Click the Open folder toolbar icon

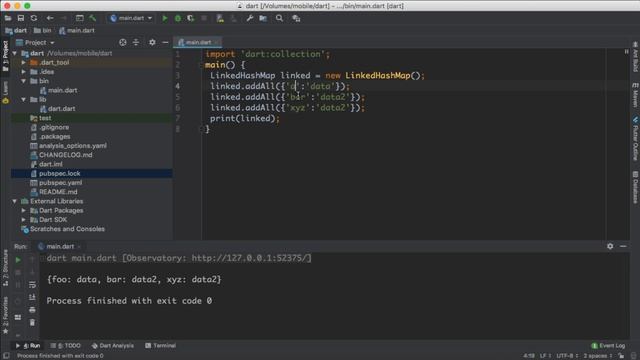coord(8,18)
